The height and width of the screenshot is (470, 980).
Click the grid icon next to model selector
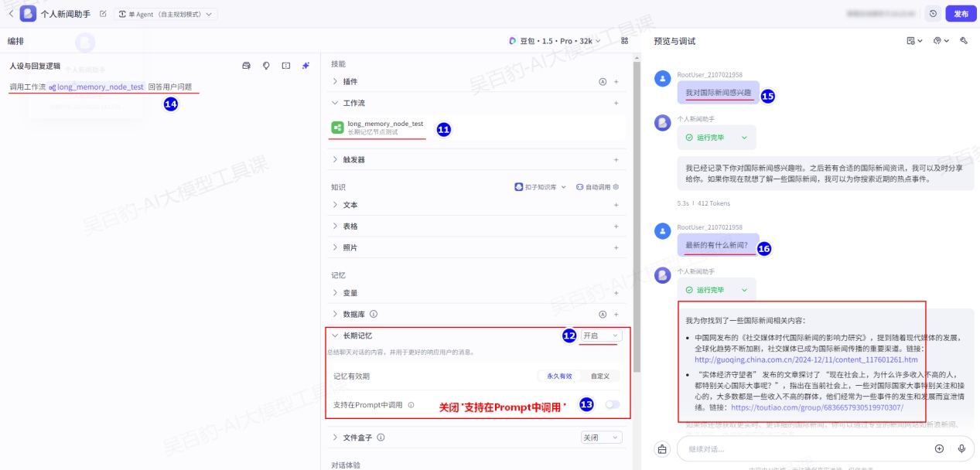click(624, 41)
